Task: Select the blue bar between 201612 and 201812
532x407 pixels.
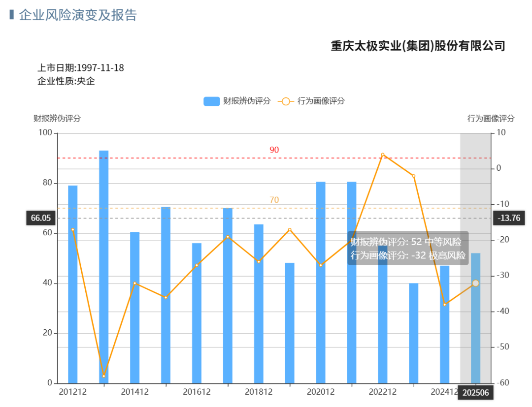Action: (x=228, y=296)
